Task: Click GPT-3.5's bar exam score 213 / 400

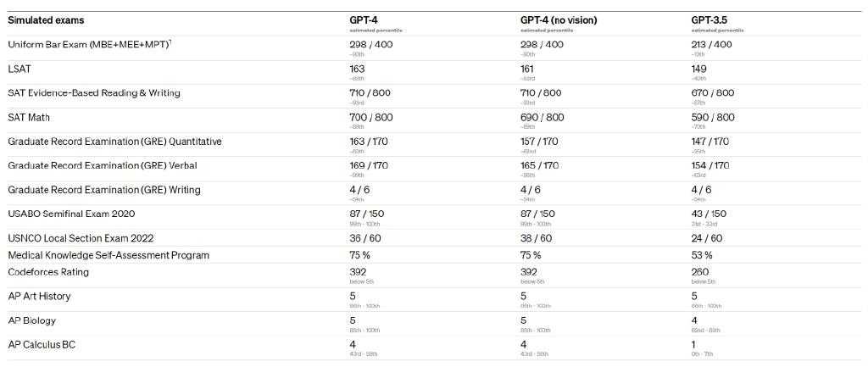Action: point(711,44)
